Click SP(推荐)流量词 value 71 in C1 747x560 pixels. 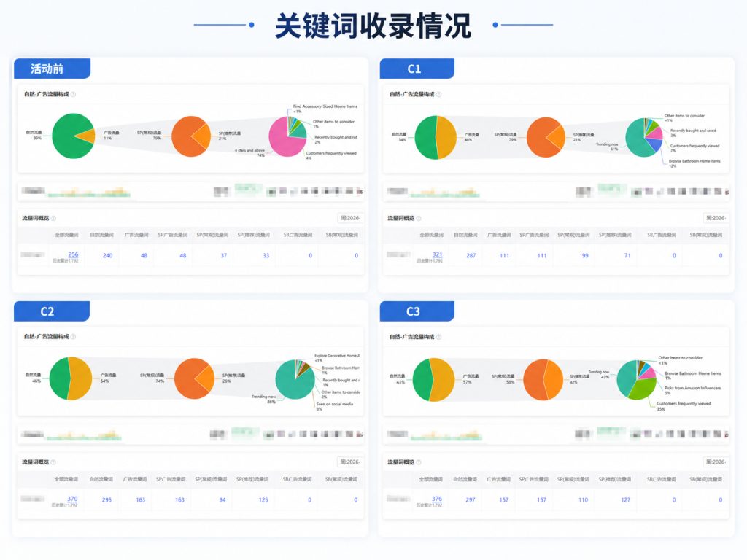point(627,256)
